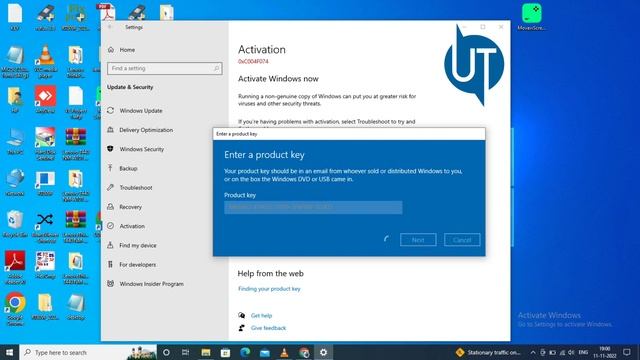The width and height of the screenshot is (640, 360).
Task: Open the AnyDesk desktop shortcut
Action: (45, 100)
